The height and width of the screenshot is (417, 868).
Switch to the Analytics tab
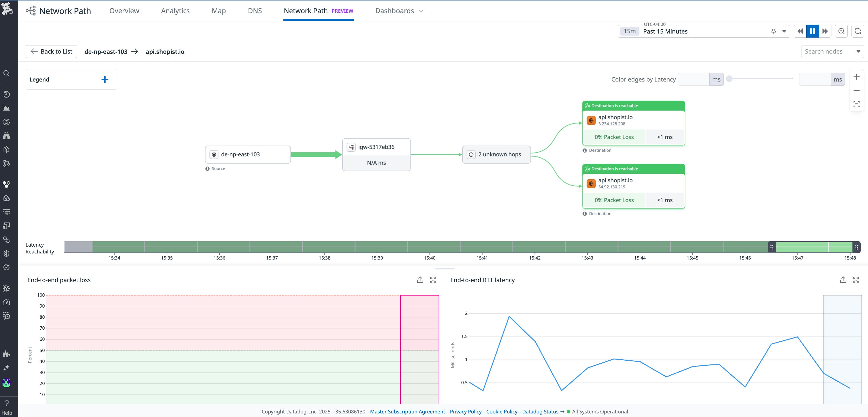click(x=175, y=11)
